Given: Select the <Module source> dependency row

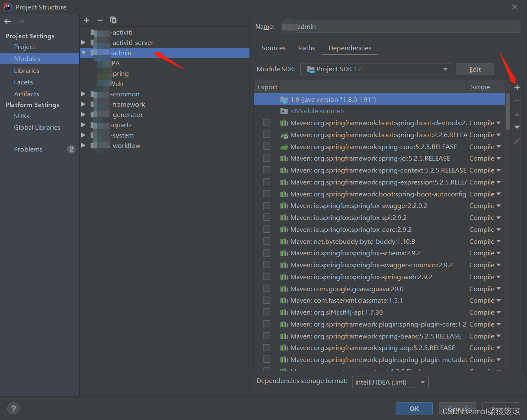Looking at the screenshot, I should click(379, 111).
